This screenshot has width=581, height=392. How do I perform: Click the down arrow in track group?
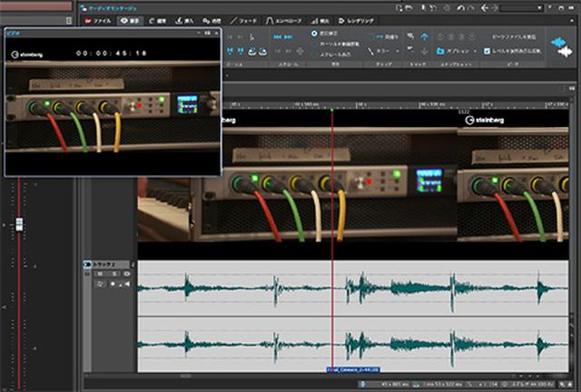[x=425, y=51]
